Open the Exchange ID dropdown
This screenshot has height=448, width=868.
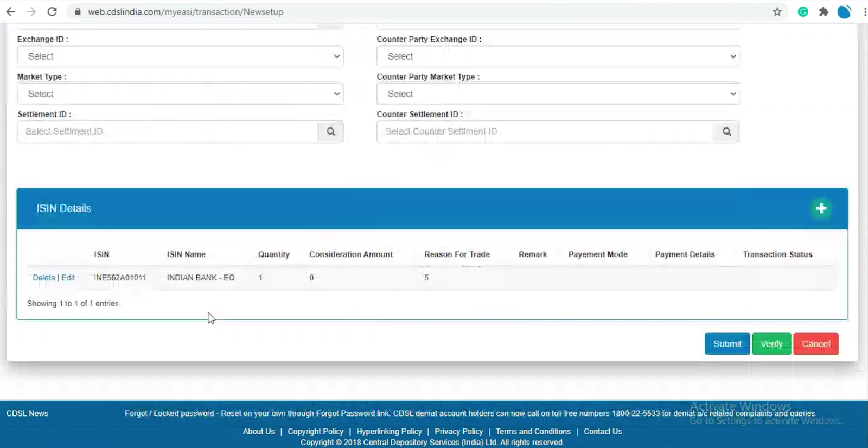click(x=180, y=56)
